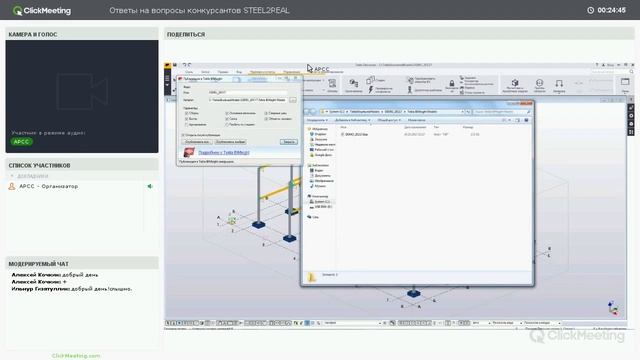Click the save icon in Tekla quick access bar
This screenshot has width=640, height=360.
pyautogui.click(x=175, y=65)
